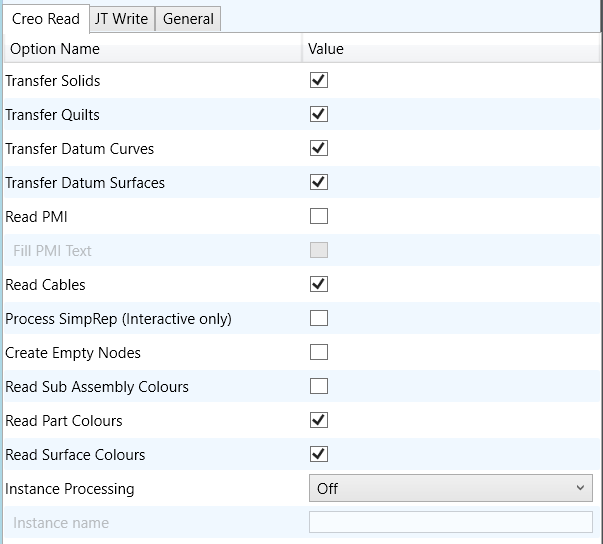Click the 'Create Empty Nodes' label
The image size is (603, 544).
[x=73, y=353]
